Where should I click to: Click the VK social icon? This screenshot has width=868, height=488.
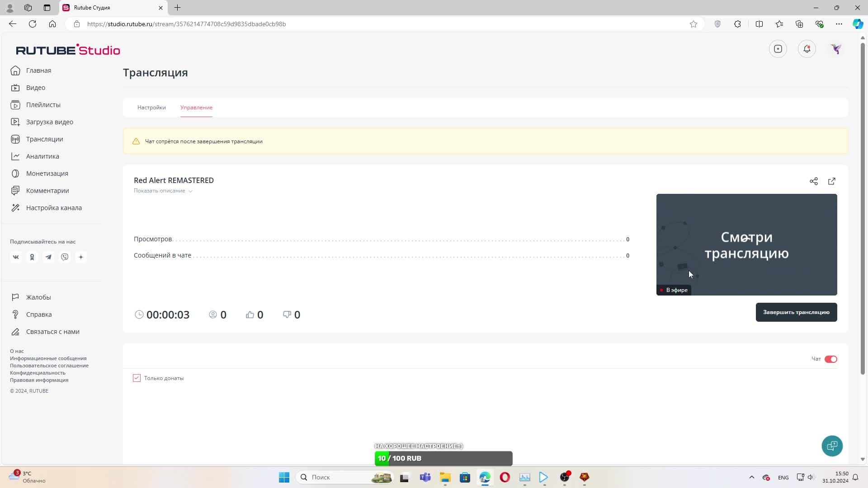pos(16,257)
